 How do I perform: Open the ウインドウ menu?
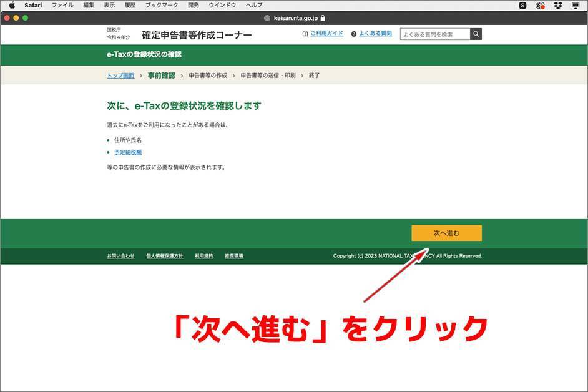(x=222, y=5)
